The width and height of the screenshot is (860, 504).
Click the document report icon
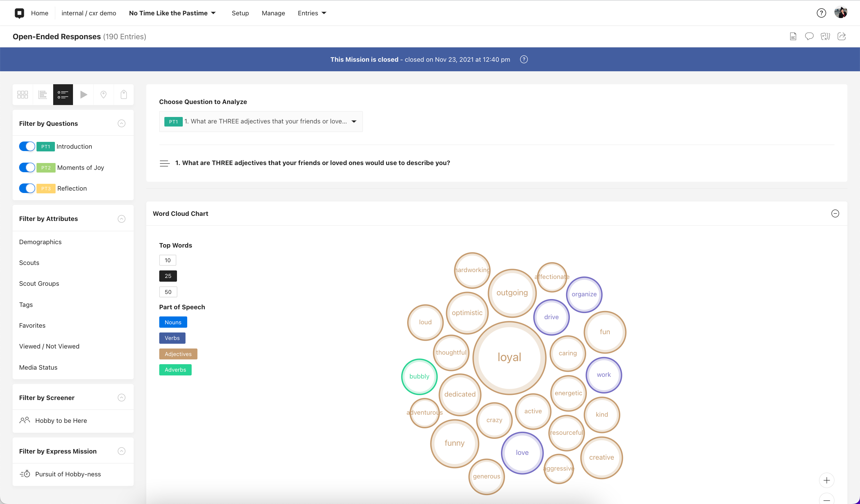[793, 36]
